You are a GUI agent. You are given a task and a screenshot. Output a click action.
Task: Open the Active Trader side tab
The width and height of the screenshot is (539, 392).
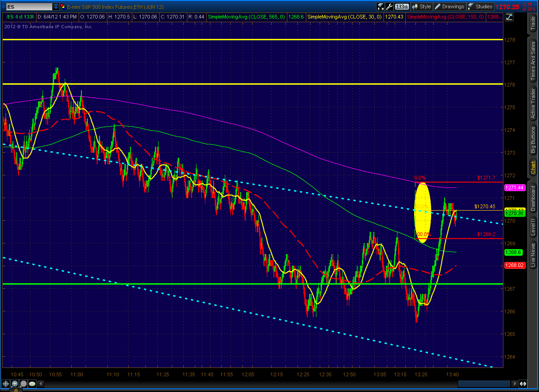pos(533,103)
